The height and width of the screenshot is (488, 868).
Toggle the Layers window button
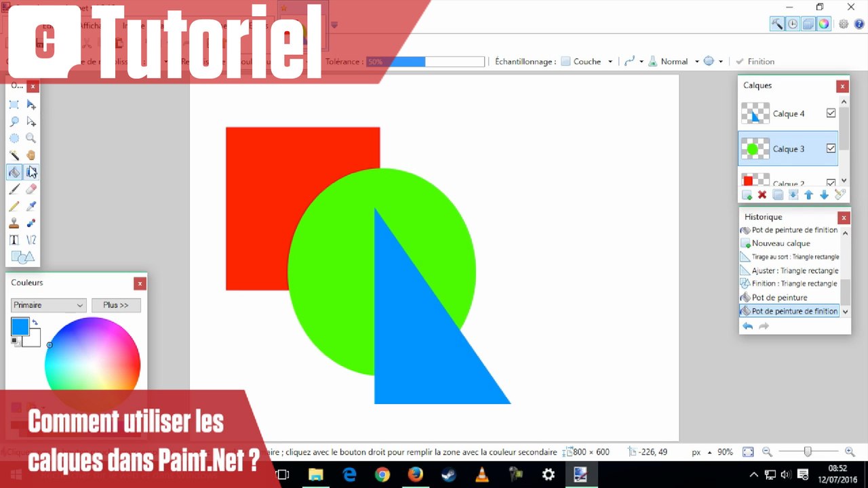(808, 24)
